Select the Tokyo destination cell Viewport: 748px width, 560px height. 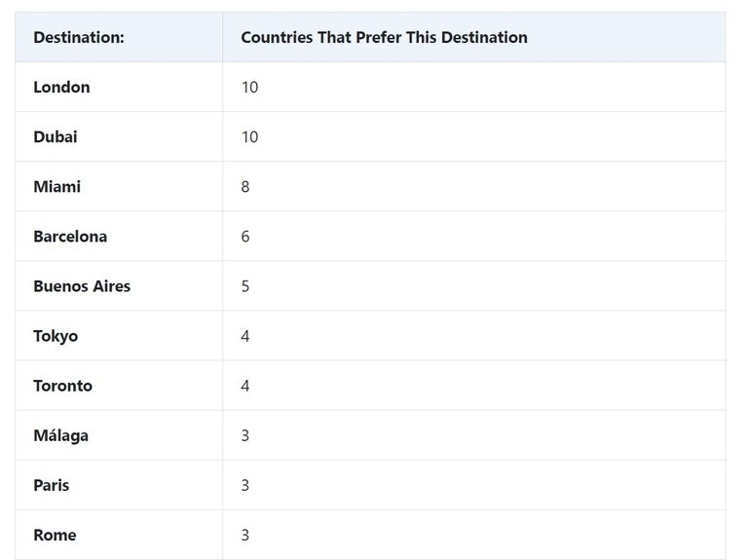[x=56, y=336]
